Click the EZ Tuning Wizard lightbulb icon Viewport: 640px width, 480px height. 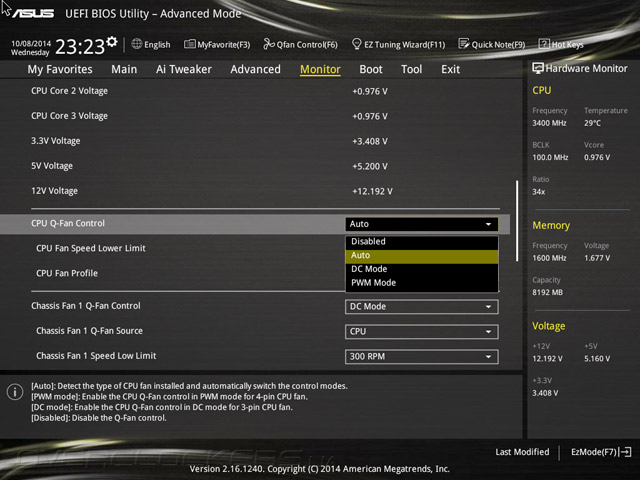[x=356, y=44]
